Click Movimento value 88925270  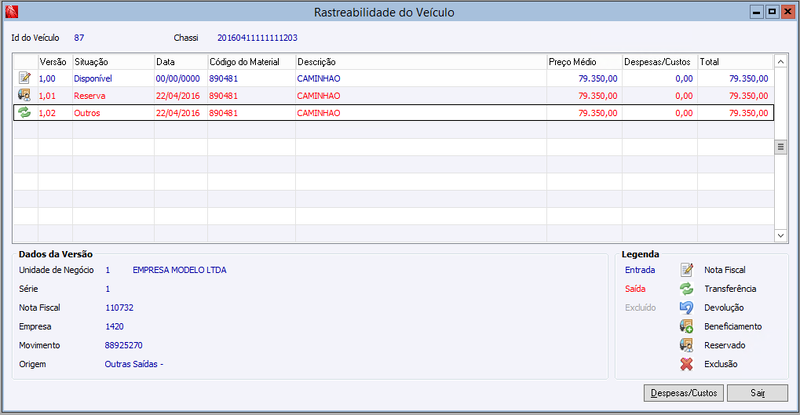[123, 346]
